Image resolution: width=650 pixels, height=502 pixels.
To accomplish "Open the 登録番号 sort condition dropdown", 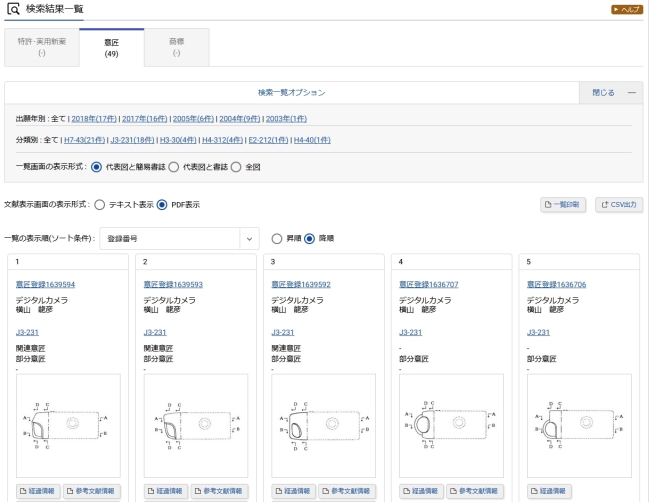I will 180,238.
